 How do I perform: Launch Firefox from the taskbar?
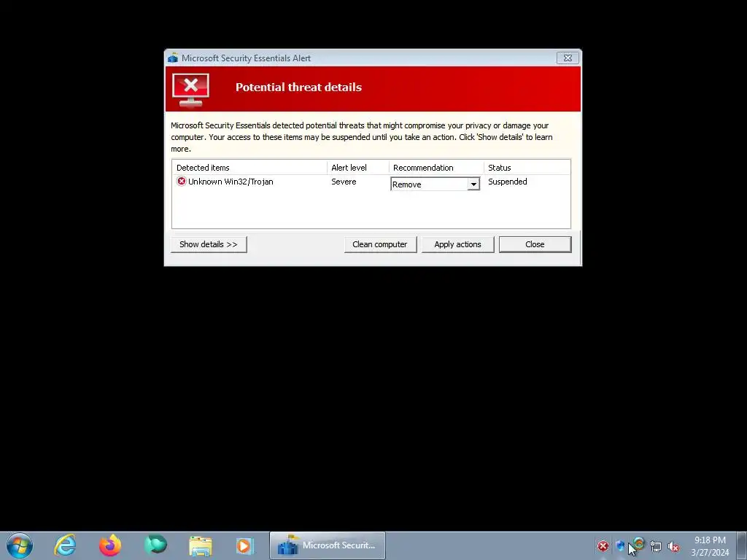[x=110, y=545]
